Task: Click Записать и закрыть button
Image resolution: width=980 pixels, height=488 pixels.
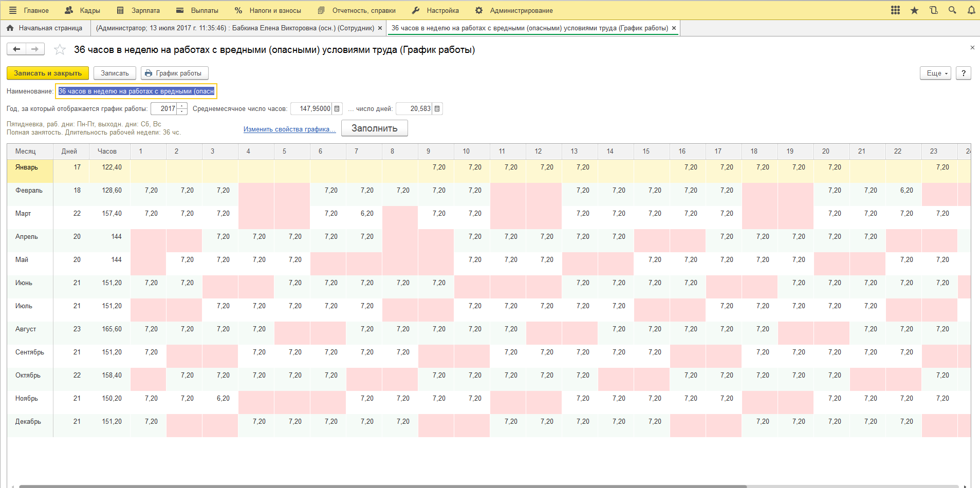Action: point(47,73)
